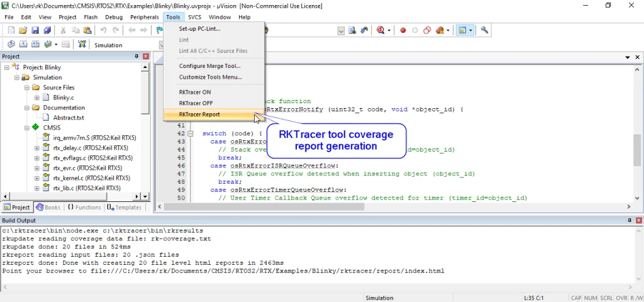Expand the Blinky.c file node
Viewport: 644px width, 302px height.
tap(37, 98)
